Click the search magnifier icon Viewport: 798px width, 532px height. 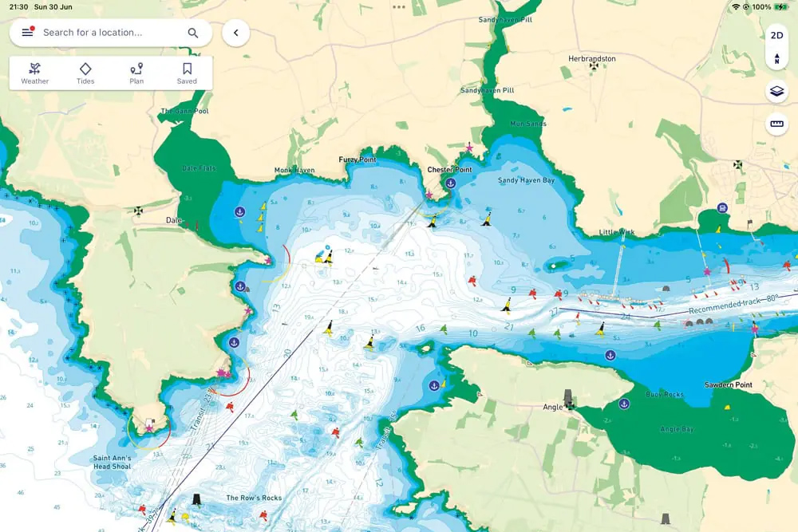pos(192,33)
